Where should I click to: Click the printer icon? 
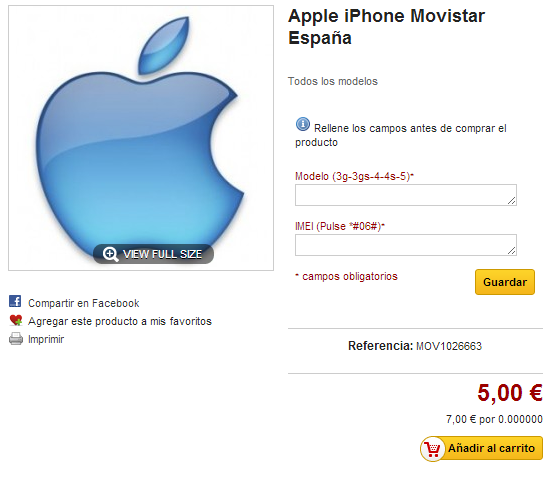pos(16,339)
